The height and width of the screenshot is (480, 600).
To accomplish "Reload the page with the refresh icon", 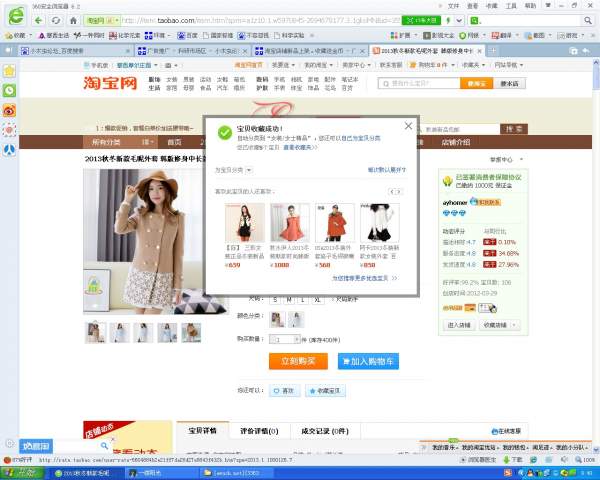I will coord(56,20).
